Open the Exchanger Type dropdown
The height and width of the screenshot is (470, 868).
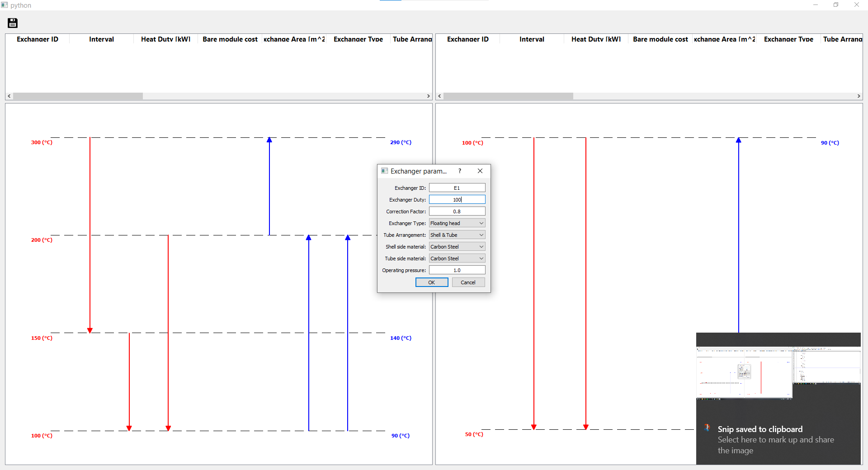(457, 223)
